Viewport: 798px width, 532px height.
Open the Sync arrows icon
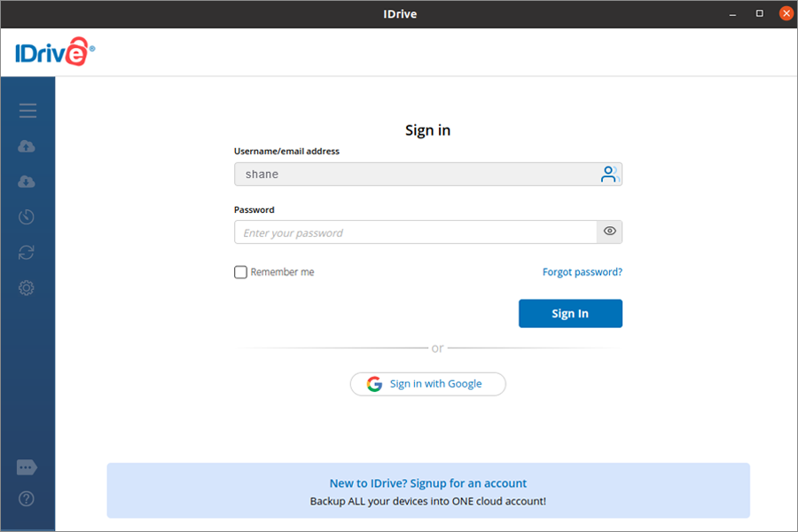27,253
